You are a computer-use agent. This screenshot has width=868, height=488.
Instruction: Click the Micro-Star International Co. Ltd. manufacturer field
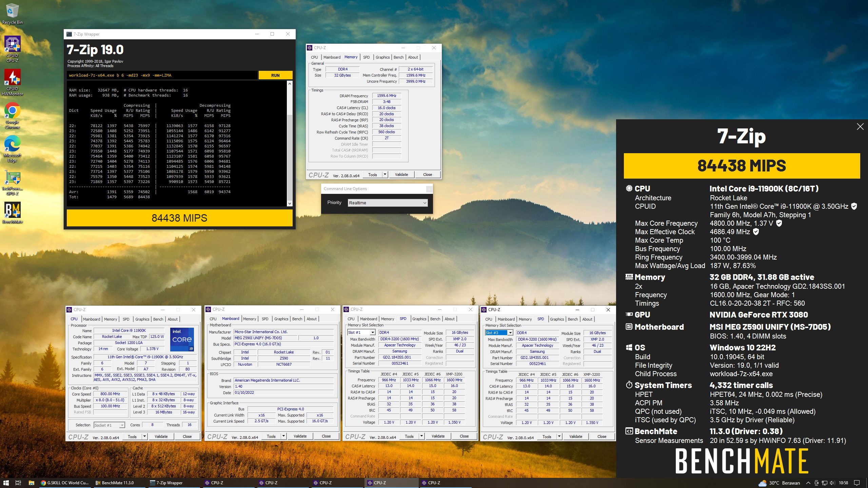click(x=283, y=332)
